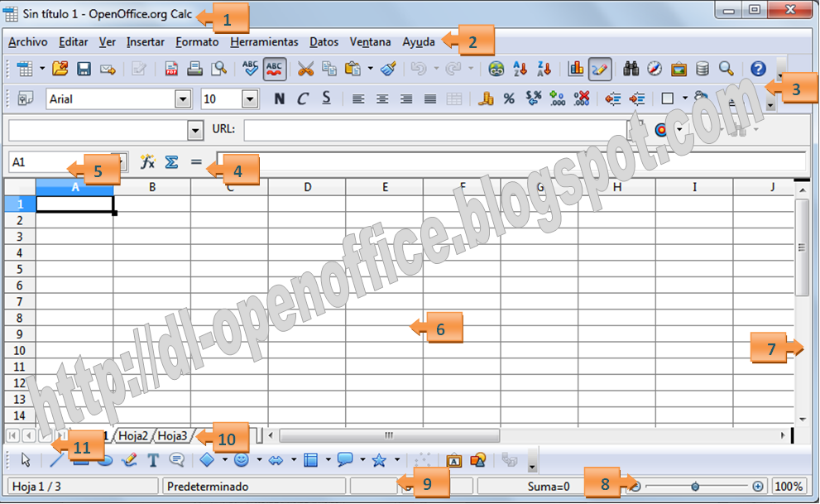Open the Editar menu
820x504 pixels.
[73, 42]
